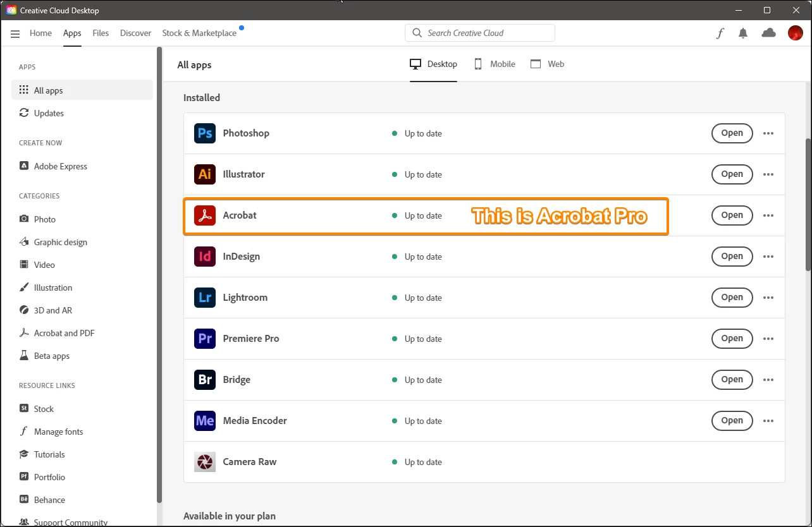Open more options for Premiere Pro

click(768, 339)
